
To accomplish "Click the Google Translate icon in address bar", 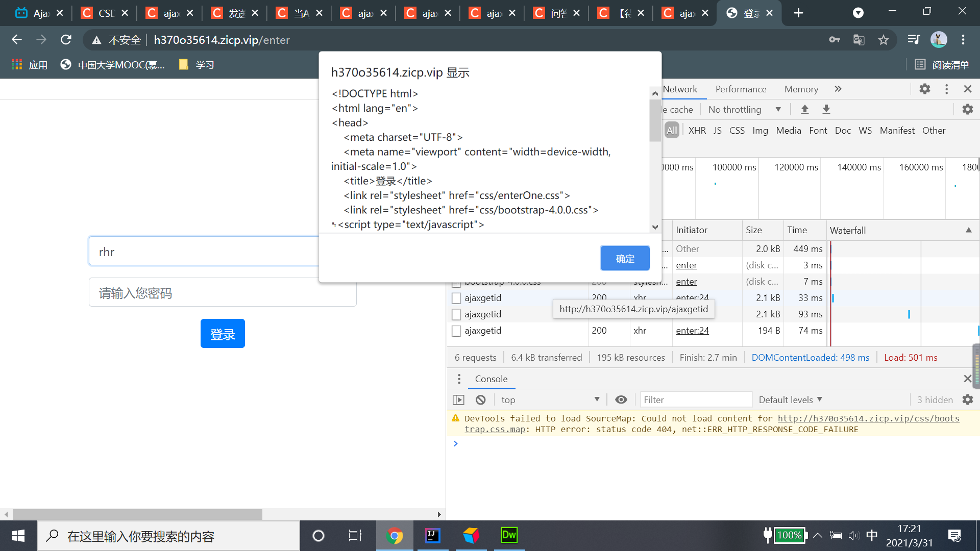I will pyautogui.click(x=859, y=40).
